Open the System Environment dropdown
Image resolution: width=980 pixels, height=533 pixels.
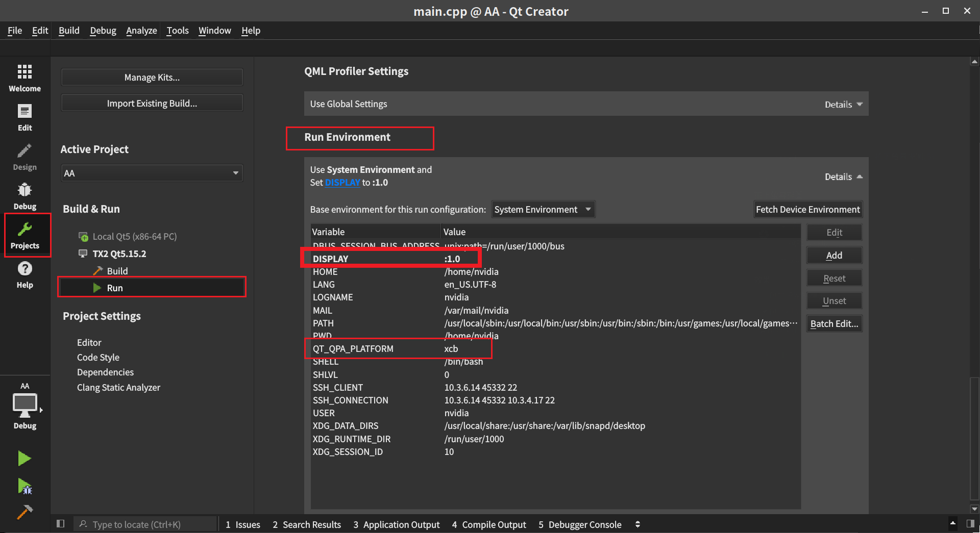[543, 209]
